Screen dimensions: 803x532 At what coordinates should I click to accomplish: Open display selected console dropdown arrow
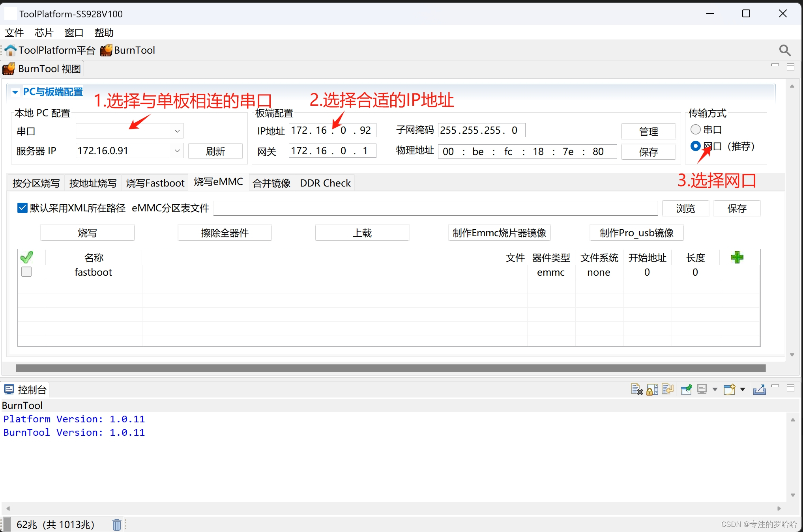point(715,389)
